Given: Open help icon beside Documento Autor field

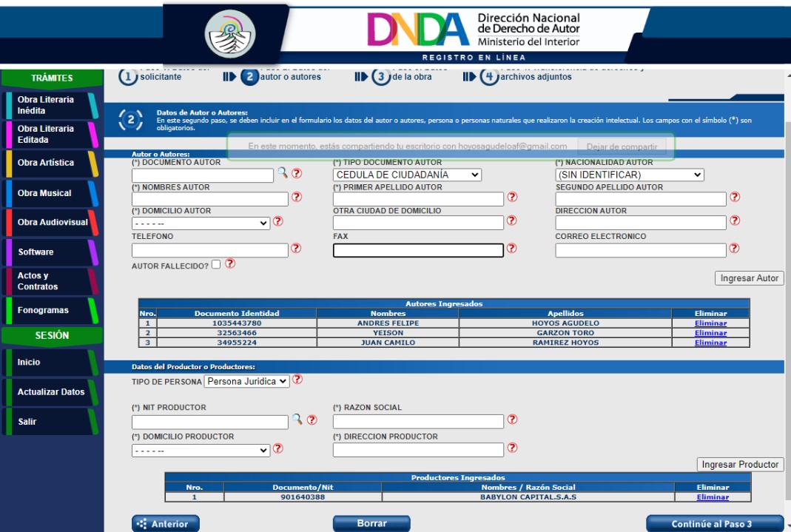Looking at the screenshot, I should (x=297, y=173).
